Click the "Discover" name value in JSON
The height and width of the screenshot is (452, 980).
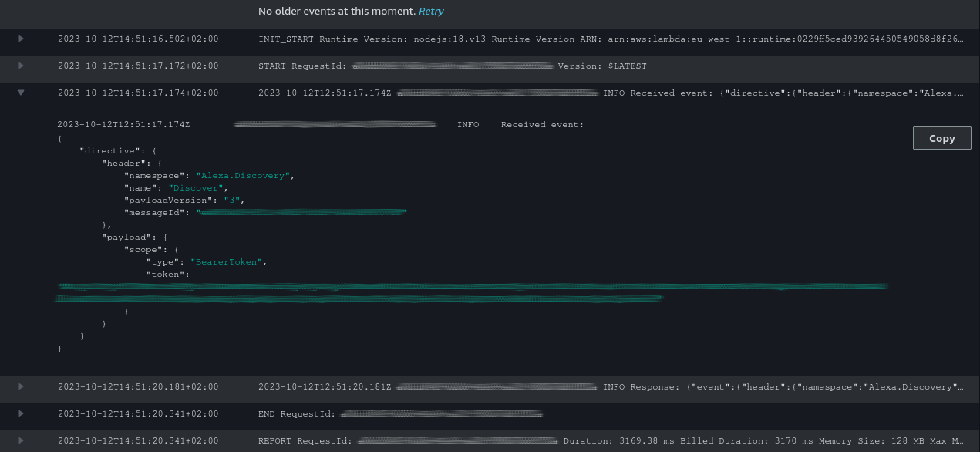coord(197,188)
